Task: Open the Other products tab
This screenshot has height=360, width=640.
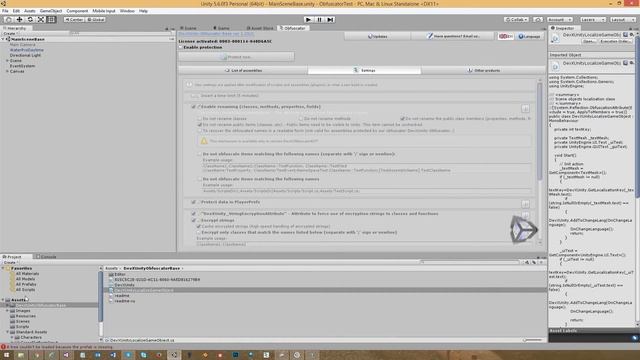Action: pyautogui.click(x=483, y=70)
